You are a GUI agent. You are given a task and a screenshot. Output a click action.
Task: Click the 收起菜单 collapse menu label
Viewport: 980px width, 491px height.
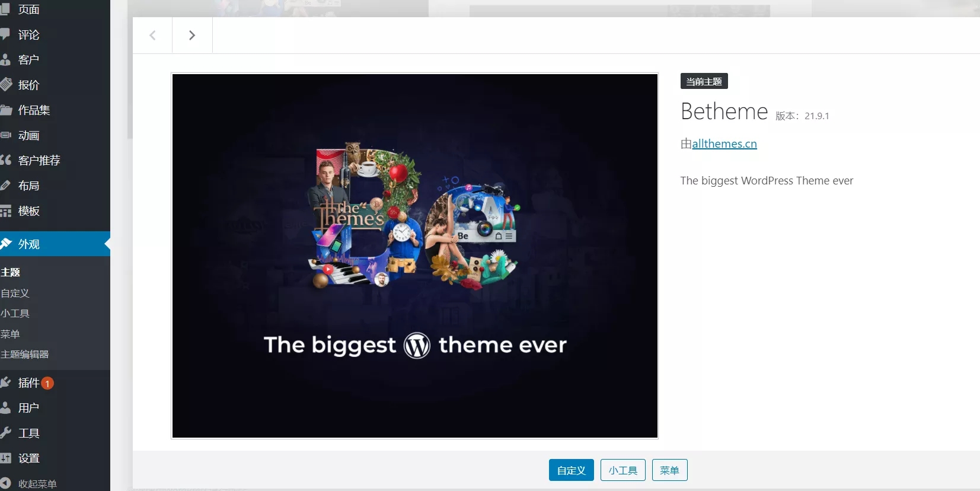[x=37, y=484]
